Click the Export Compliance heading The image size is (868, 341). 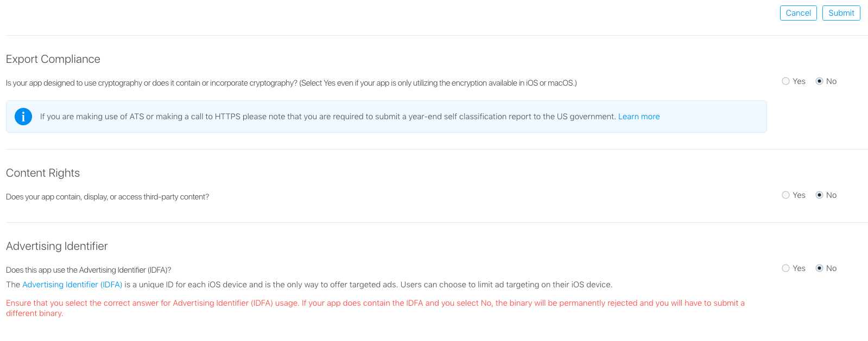point(53,59)
